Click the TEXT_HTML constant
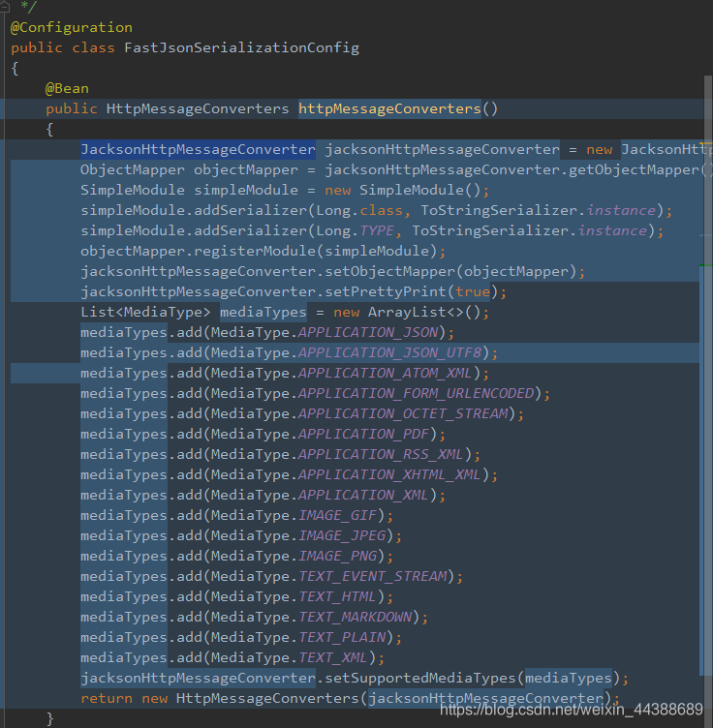The width and height of the screenshot is (713, 728). tap(337, 597)
